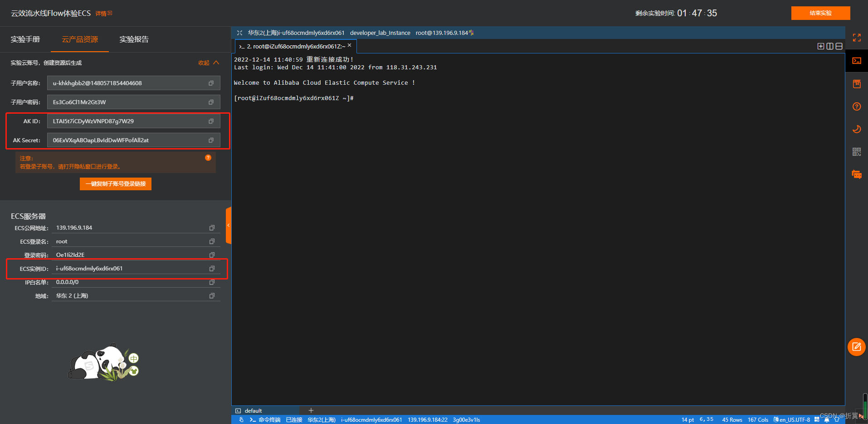This screenshot has width=868, height=424.
Task: Click the 子用户名称 input field
Action: pyautogui.click(x=133, y=83)
